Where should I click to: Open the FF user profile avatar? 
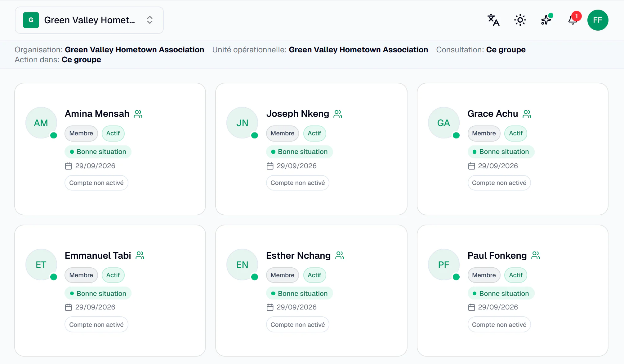click(598, 20)
